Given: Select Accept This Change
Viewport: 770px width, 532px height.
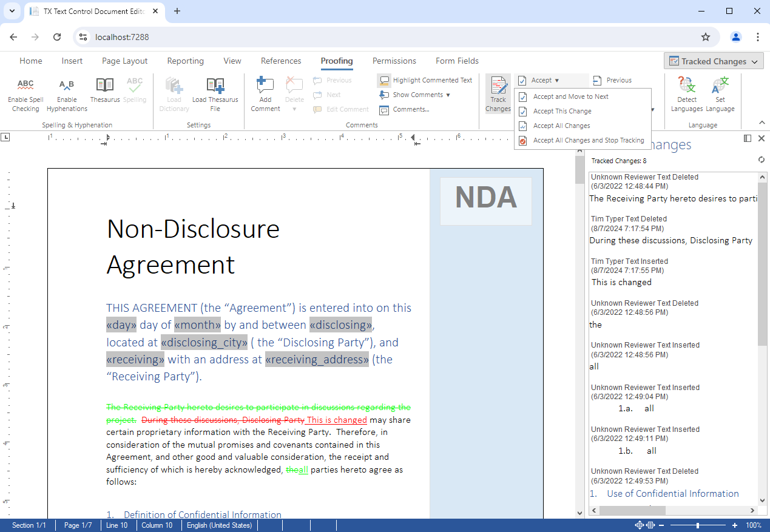Looking at the screenshot, I should [x=583, y=111].
